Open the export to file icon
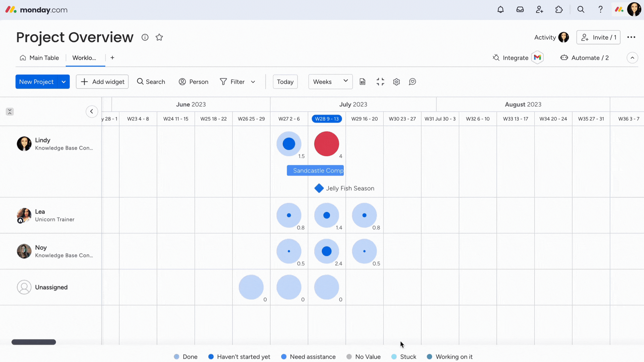 (363, 81)
